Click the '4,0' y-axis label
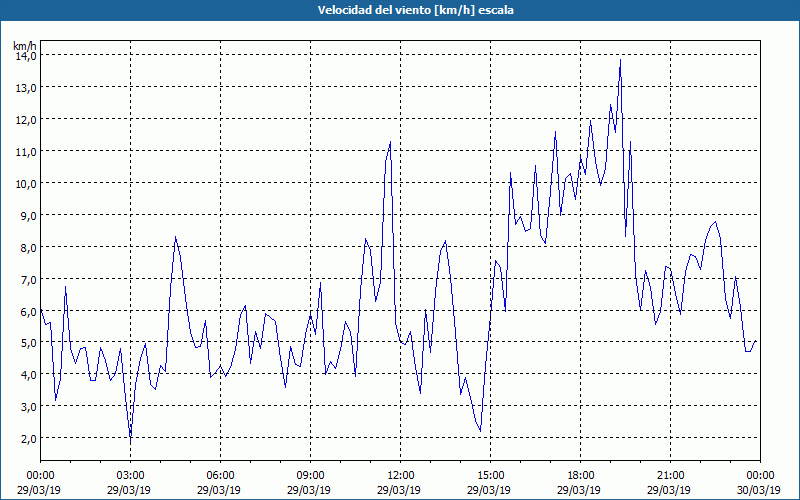 pos(28,375)
